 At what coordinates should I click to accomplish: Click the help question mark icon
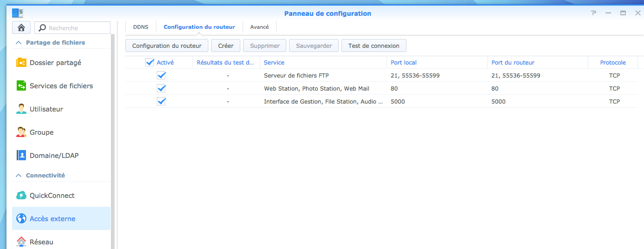[593, 13]
